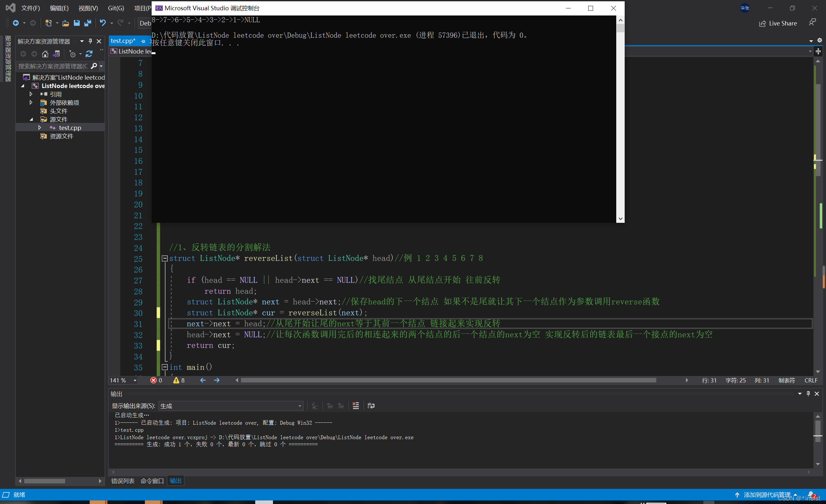This screenshot has width=826, height=504.
Task: Open the 视图(V) menu
Action: [88, 8]
